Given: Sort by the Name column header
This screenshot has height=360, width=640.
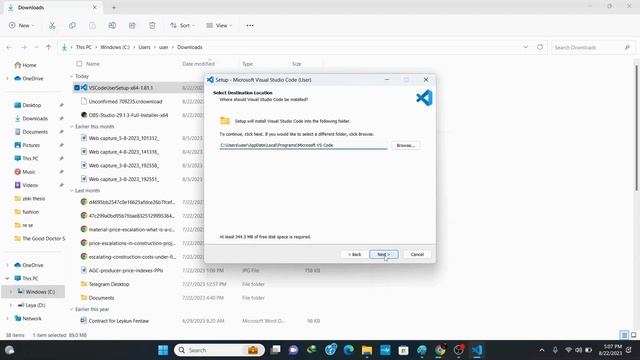Looking at the screenshot, I should click(93, 64).
